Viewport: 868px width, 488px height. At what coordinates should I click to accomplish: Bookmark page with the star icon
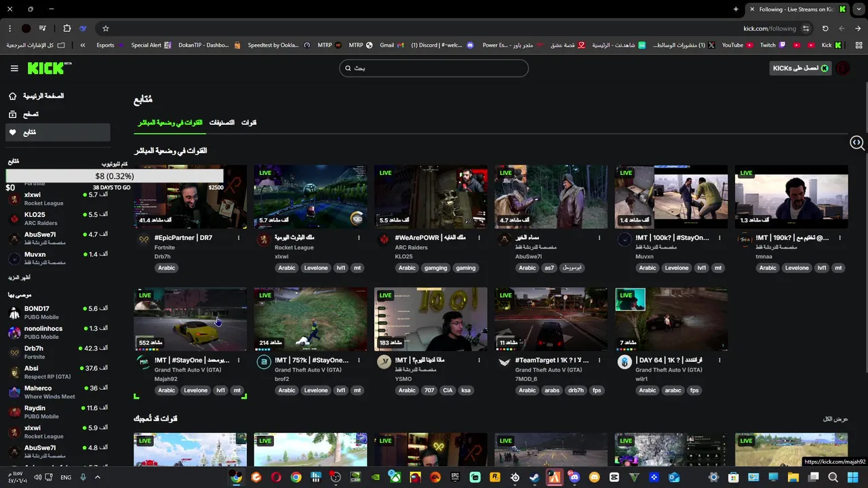point(106,28)
